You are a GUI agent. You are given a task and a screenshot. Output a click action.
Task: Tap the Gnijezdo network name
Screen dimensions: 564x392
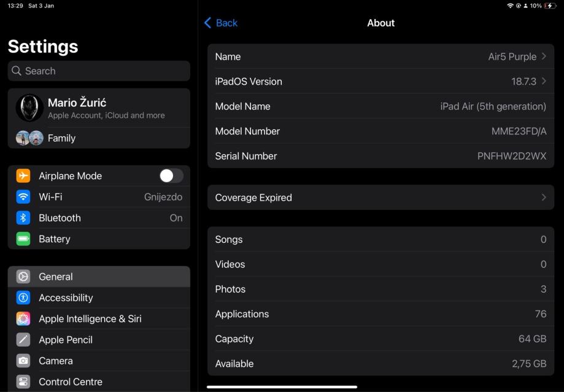[163, 197]
